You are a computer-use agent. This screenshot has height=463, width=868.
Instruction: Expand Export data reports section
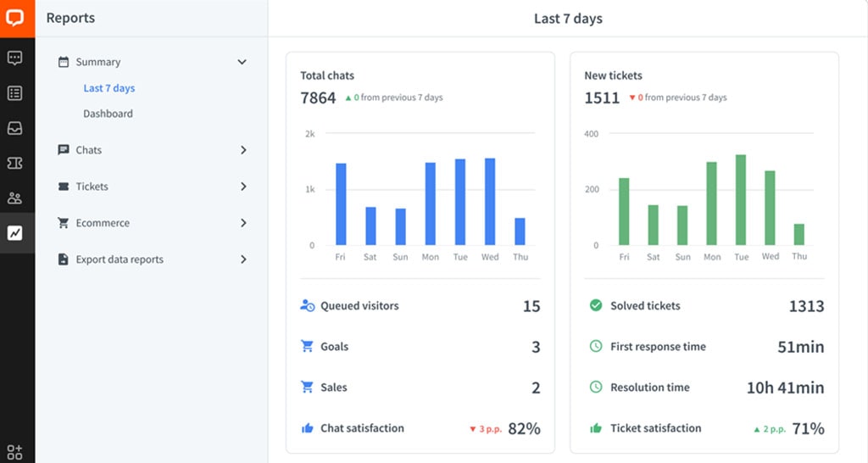pyautogui.click(x=243, y=259)
